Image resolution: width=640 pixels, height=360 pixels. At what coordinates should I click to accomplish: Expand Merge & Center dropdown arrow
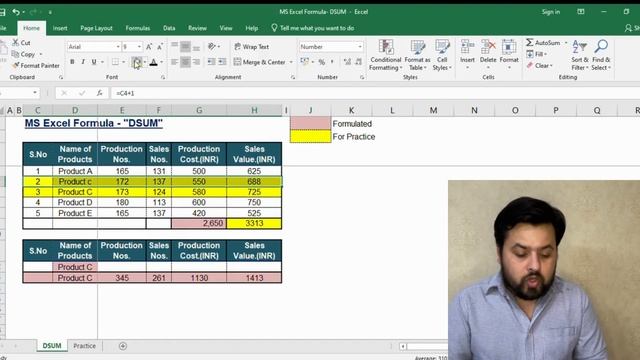point(291,62)
